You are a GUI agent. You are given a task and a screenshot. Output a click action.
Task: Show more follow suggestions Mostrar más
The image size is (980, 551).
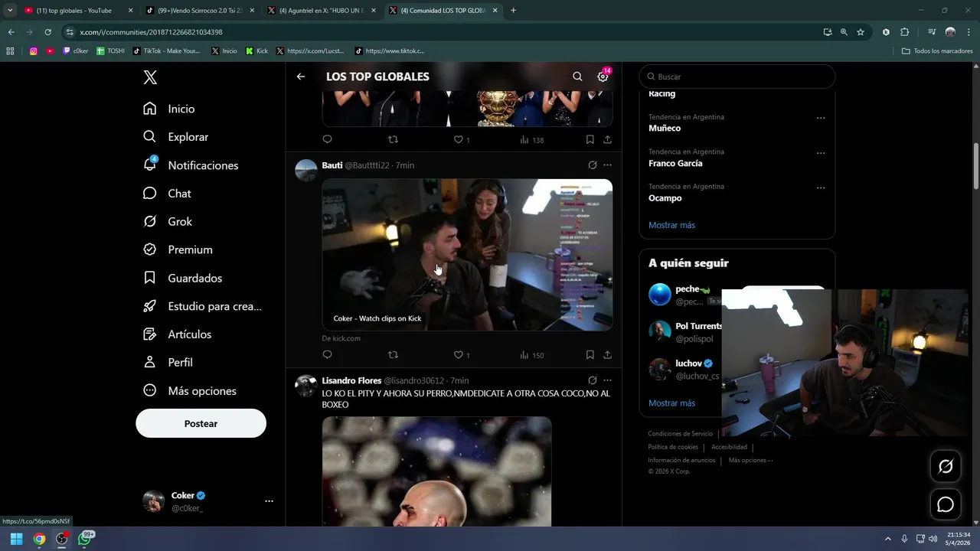coord(671,403)
